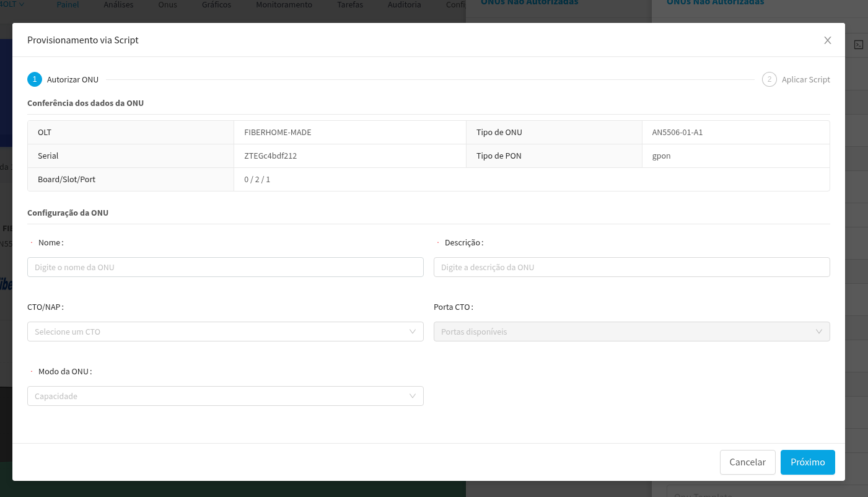Expand the OLT selector in top-left corner

tap(12, 4)
